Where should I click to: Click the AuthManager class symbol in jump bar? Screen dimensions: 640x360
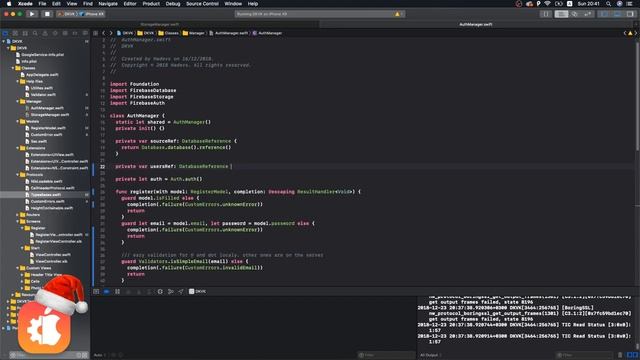[267, 33]
